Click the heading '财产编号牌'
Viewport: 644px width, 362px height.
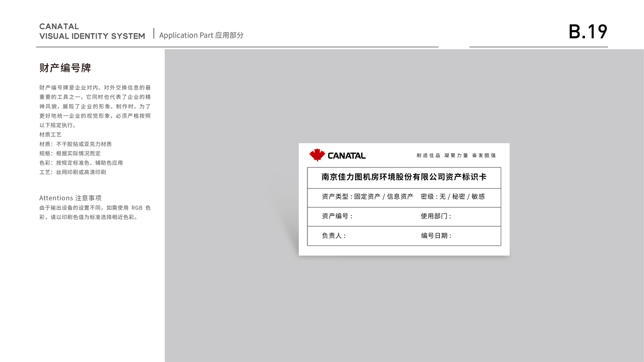[65, 68]
